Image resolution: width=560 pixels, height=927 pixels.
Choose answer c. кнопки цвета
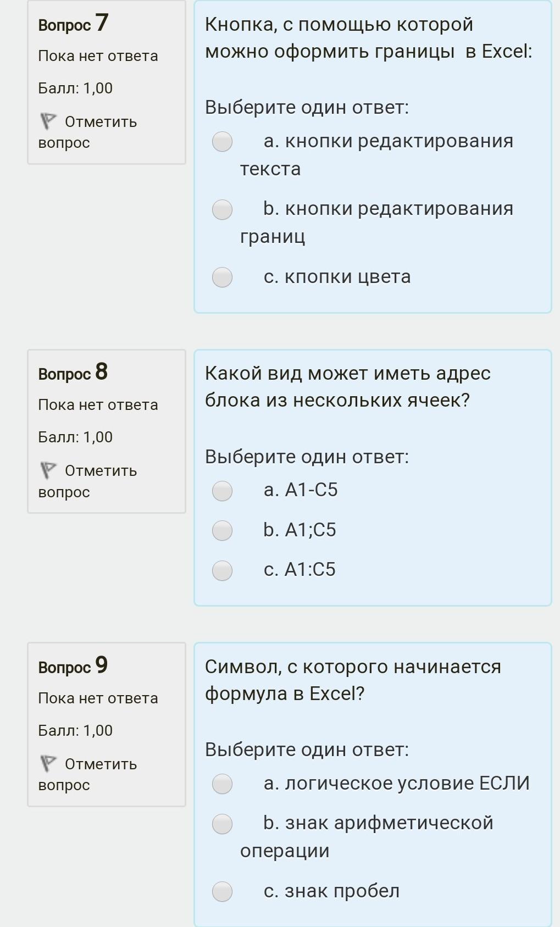(x=222, y=277)
